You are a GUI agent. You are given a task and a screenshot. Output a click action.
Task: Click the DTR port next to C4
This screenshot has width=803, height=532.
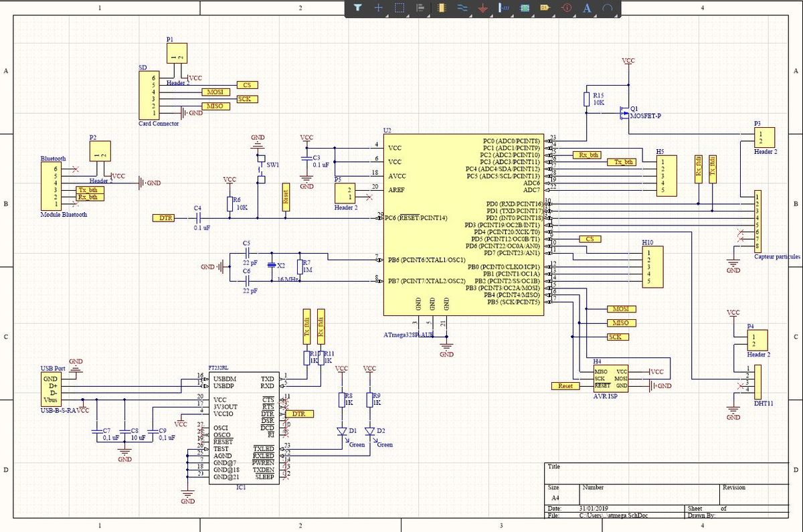pos(164,218)
